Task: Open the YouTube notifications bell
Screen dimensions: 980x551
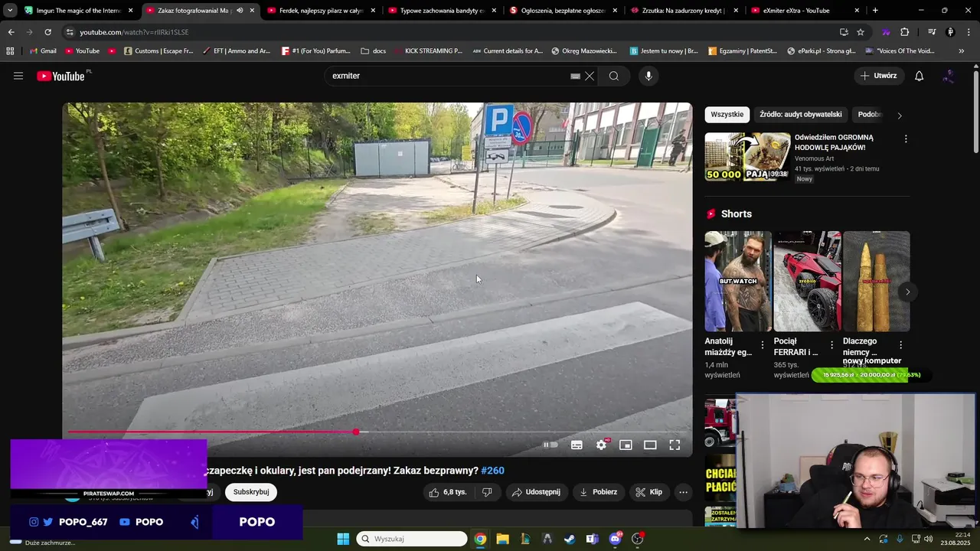Action: tap(920, 76)
